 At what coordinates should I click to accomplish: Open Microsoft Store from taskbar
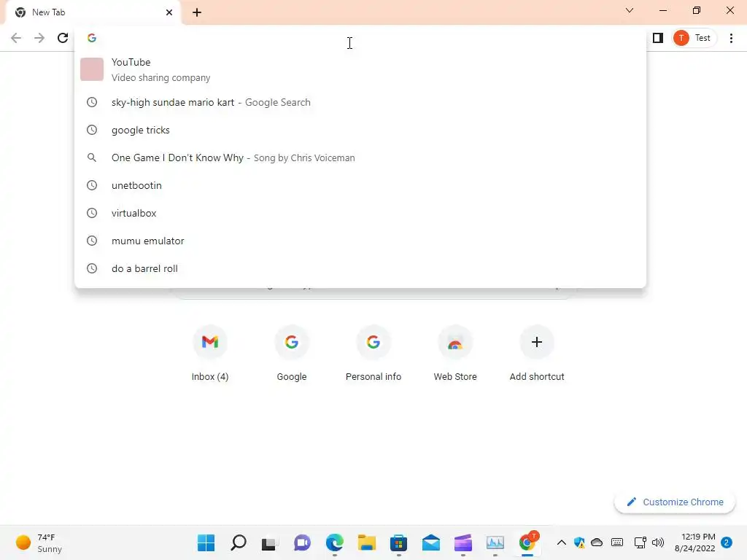coord(399,542)
